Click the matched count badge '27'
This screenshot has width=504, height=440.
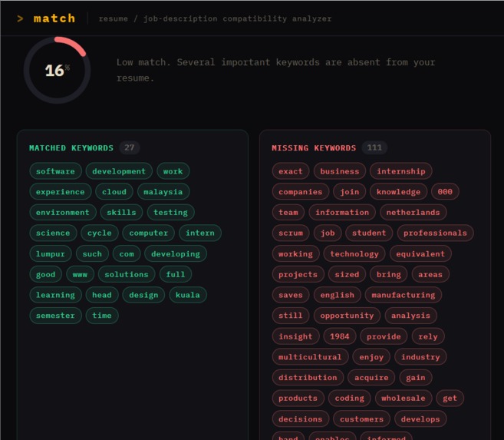coord(129,147)
